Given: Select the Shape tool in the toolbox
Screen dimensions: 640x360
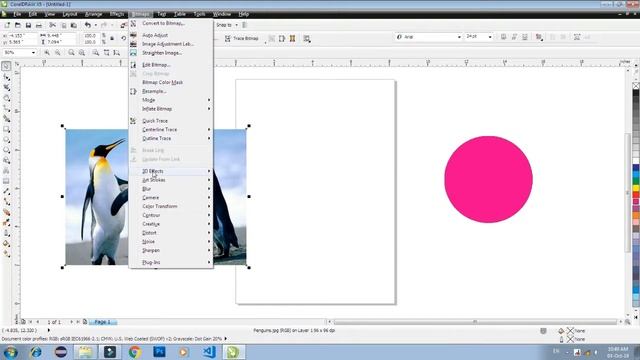Looking at the screenshot, I should [x=6, y=77].
